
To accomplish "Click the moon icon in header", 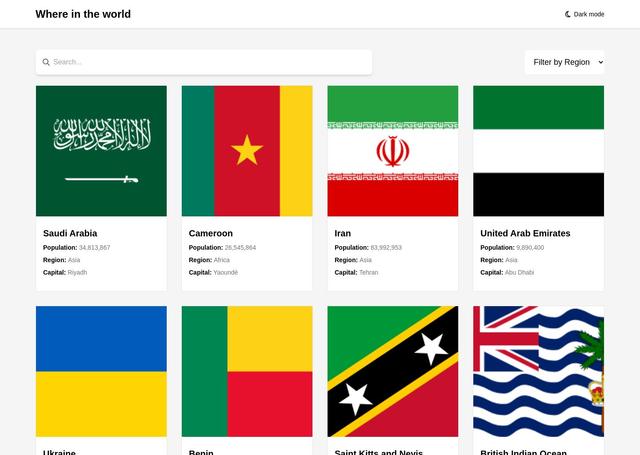I will 568,14.
